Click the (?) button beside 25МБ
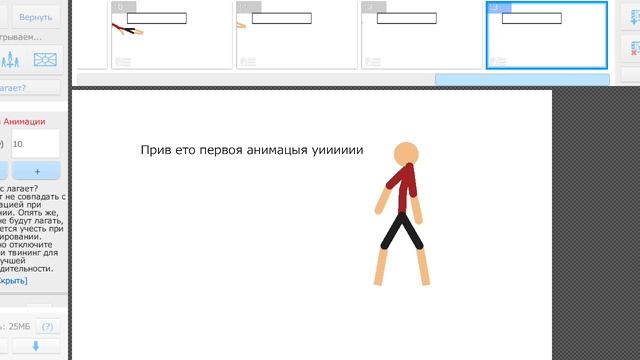The width and height of the screenshot is (640, 360). pyautogui.click(x=47, y=327)
